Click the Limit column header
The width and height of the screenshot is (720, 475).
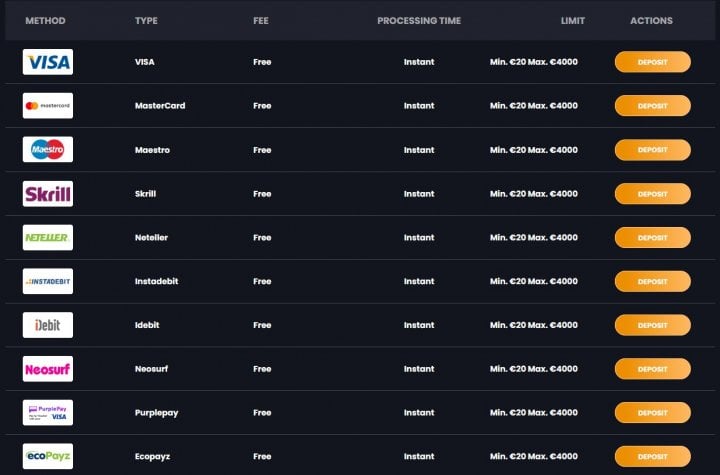point(573,21)
